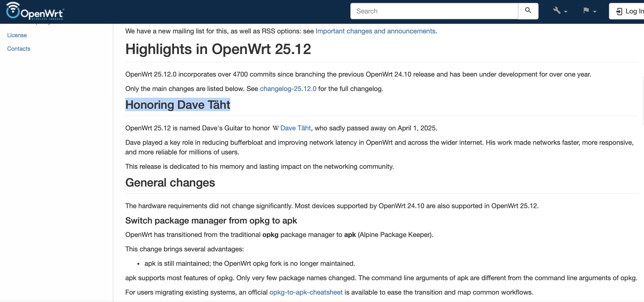644x302 pixels.
Task: Open the Contacts sidebar link
Action: click(18, 49)
